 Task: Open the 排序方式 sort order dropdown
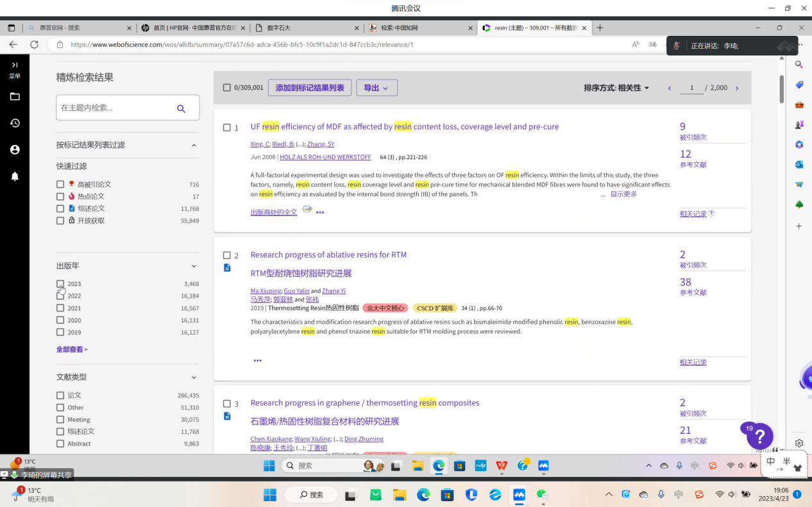click(616, 88)
